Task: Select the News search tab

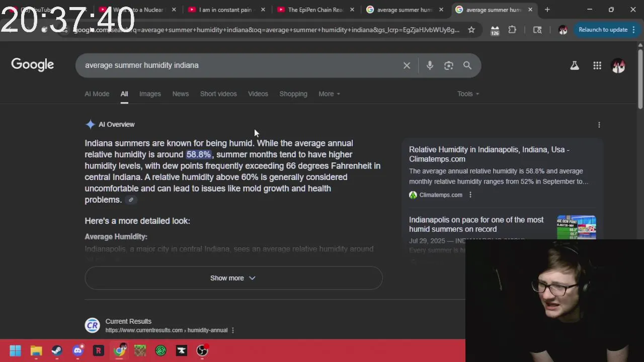Action: point(181,94)
